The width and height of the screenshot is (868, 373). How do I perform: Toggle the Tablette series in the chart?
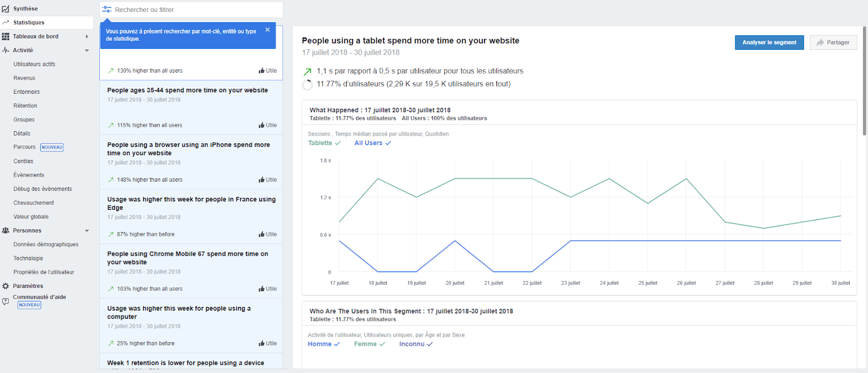pyautogui.click(x=324, y=143)
